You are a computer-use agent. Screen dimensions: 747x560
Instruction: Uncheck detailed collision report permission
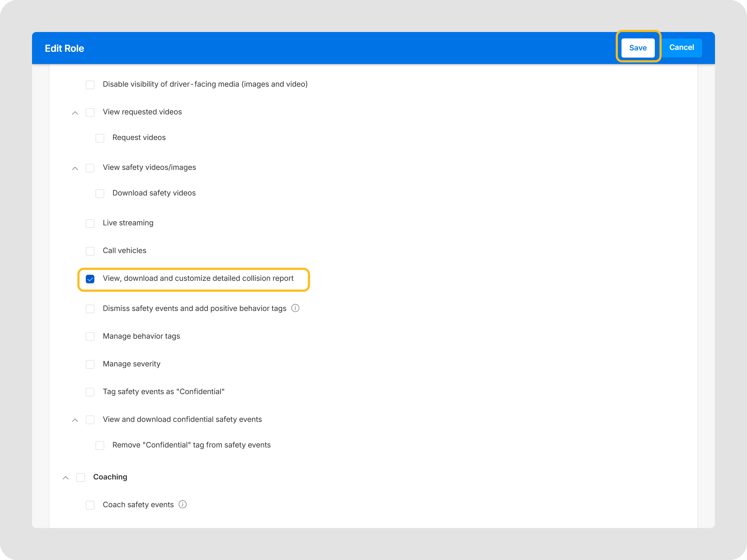(x=90, y=279)
